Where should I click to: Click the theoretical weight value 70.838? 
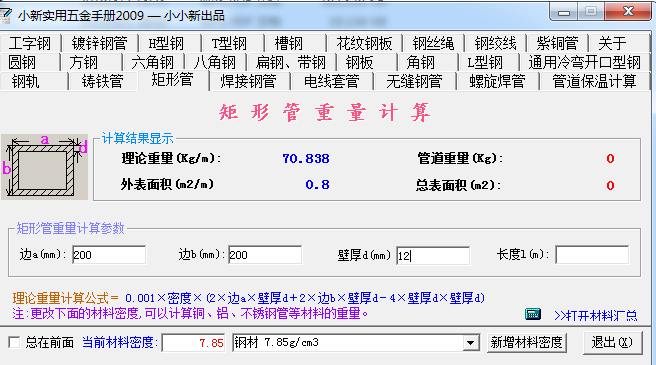tap(306, 159)
